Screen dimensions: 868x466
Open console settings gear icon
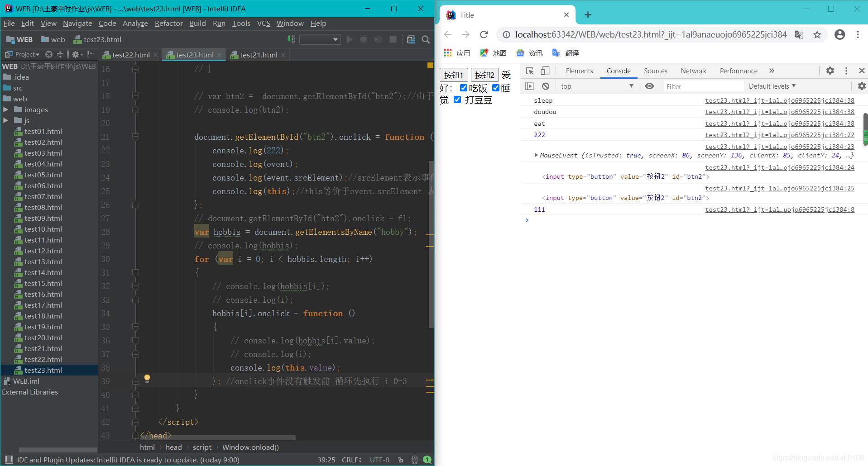[x=862, y=86]
